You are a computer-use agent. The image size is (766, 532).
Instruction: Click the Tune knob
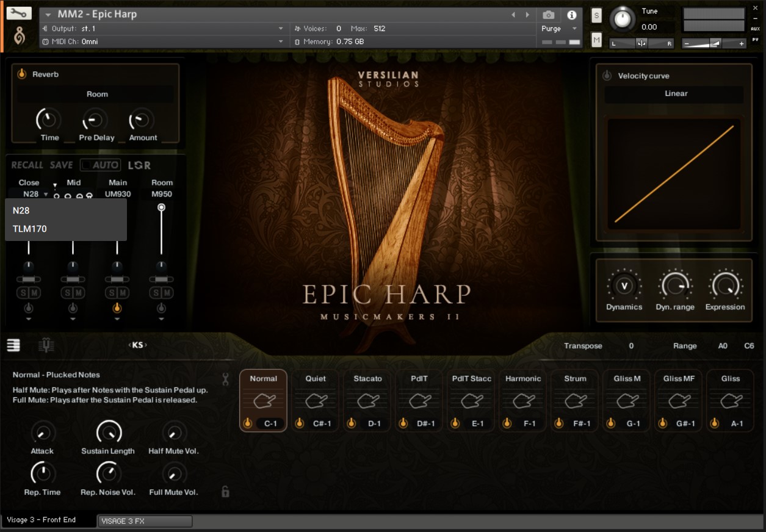(x=622, y=19)
